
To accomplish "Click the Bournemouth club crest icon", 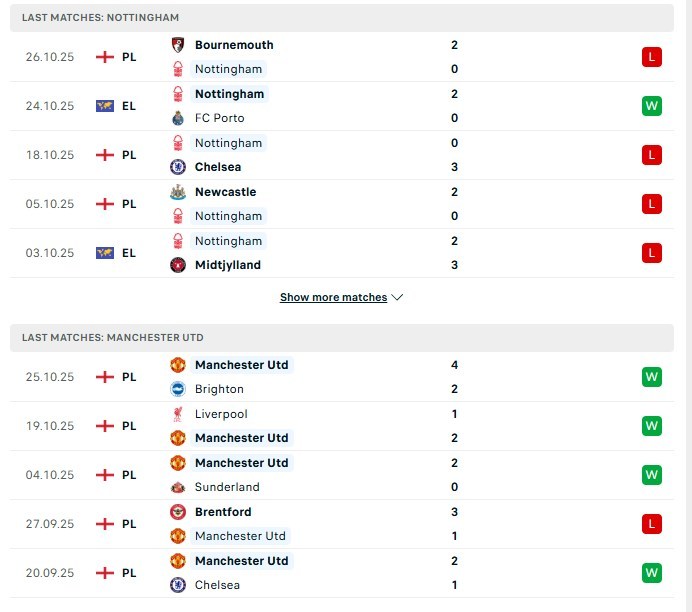I will (178, 45).
